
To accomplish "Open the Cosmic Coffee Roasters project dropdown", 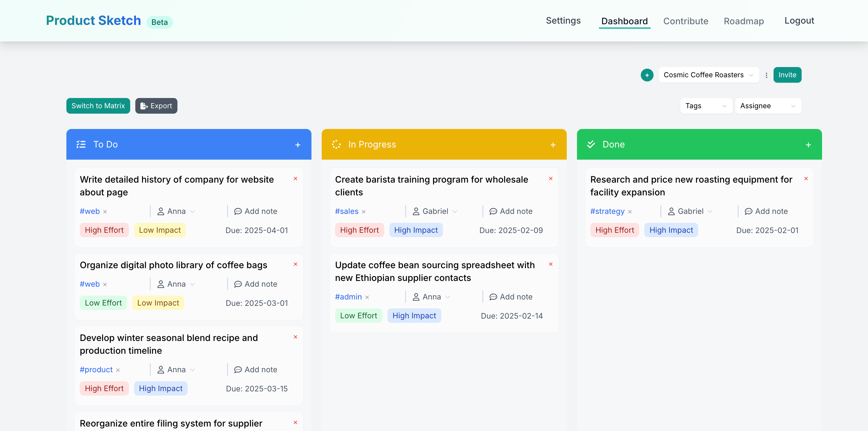I will [x=709, y=75].
